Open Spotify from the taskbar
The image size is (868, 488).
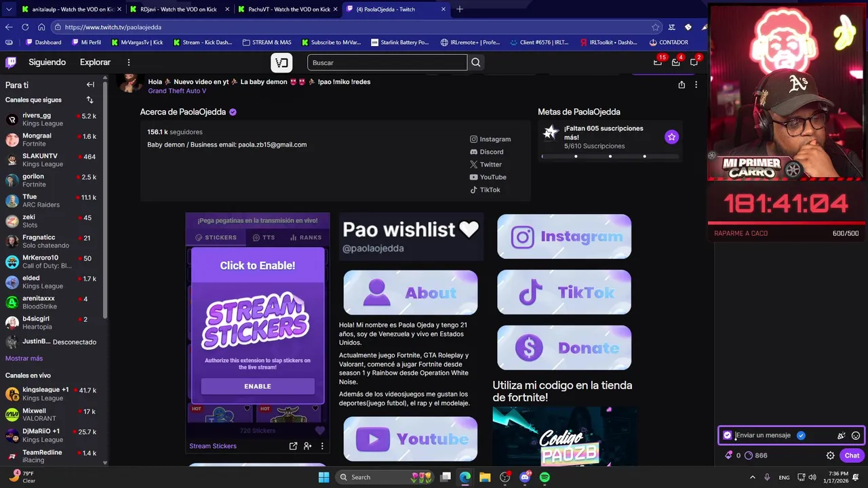click(545, 477)
